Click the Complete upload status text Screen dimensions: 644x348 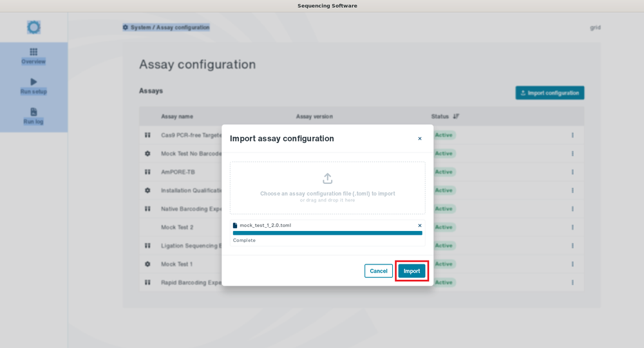244,241
